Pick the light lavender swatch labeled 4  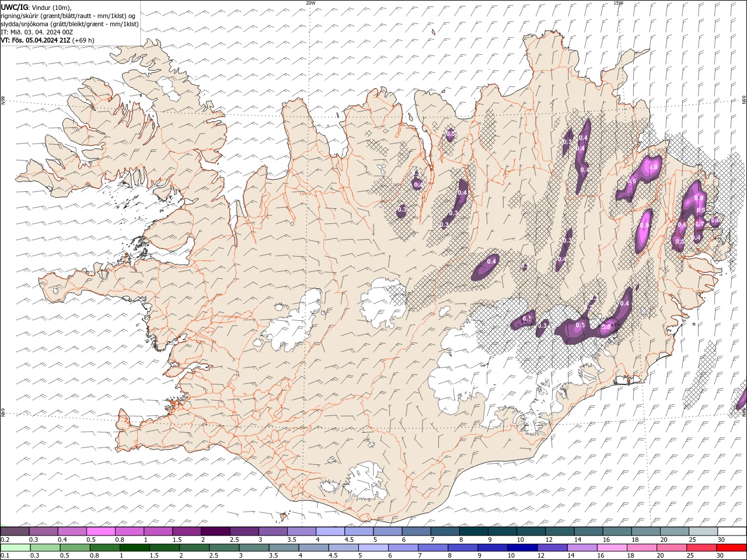click(330, 531)
